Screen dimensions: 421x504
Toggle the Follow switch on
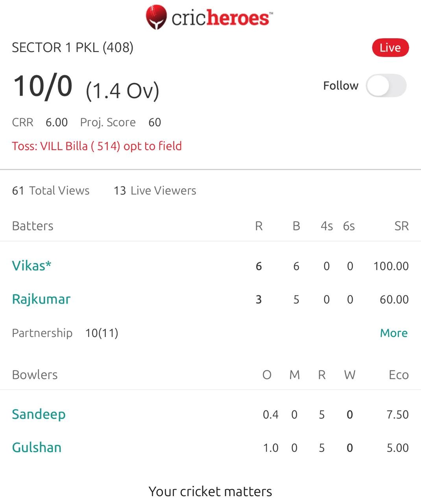click(x=386, y=86)
